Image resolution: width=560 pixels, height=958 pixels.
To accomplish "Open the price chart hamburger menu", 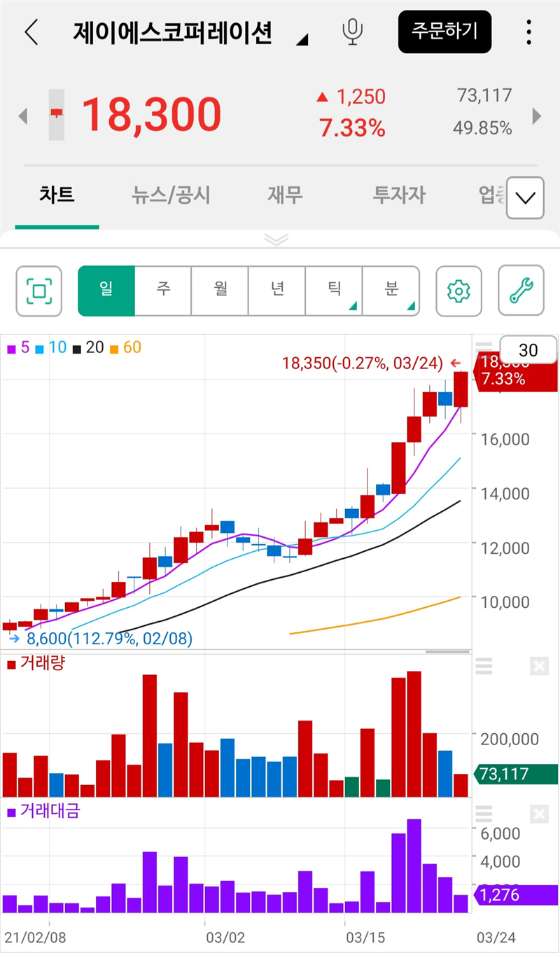I will coord(484,348).
